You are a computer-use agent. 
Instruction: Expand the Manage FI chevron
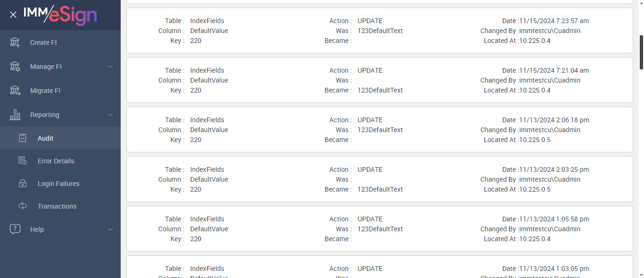[110, 67]
